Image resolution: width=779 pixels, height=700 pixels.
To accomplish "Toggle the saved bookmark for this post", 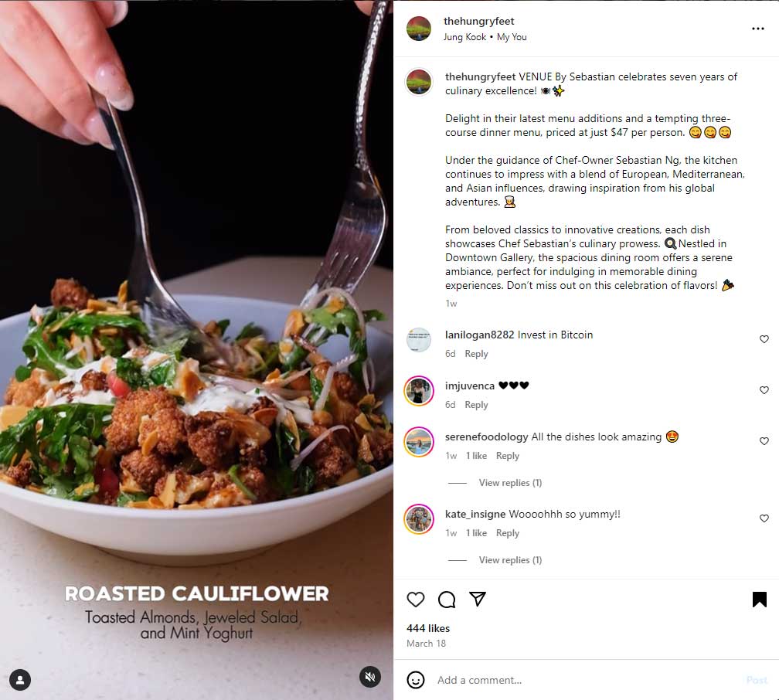I will click(759, 600).
